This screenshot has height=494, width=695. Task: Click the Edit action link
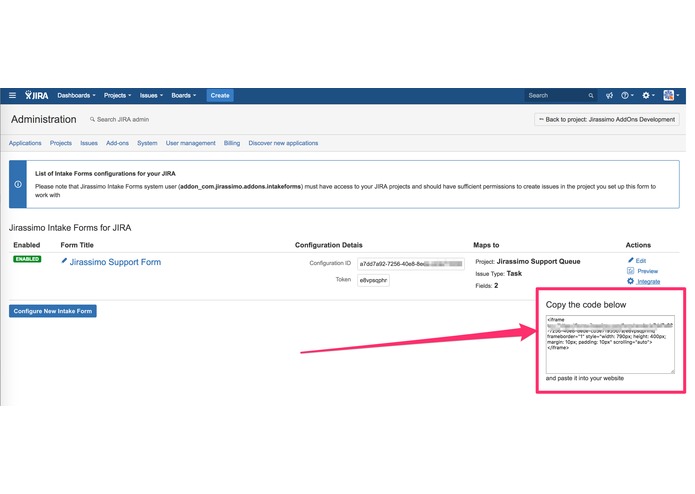(x=641, y=261)
